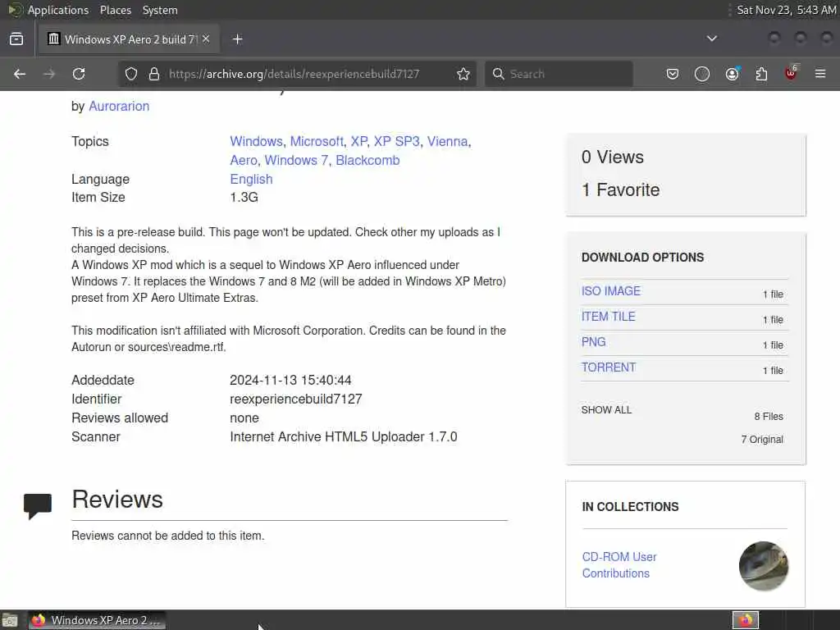This screenshot has width=840, height=630.
Task: Click the Reviews speech bubble icon
Action: point(38,505)
